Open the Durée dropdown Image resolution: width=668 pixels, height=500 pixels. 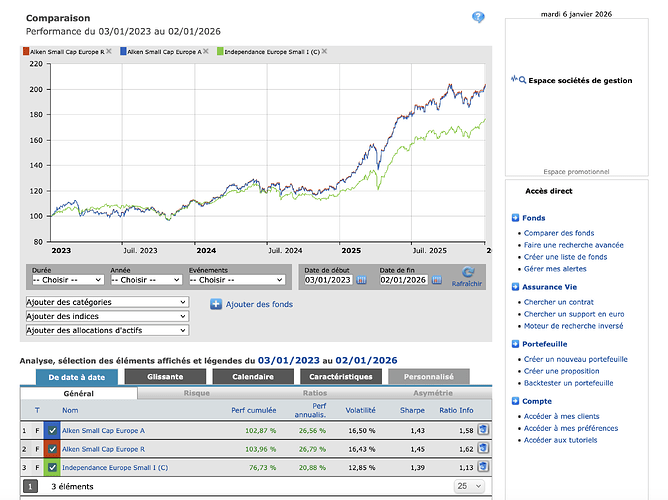click(68, 280)
